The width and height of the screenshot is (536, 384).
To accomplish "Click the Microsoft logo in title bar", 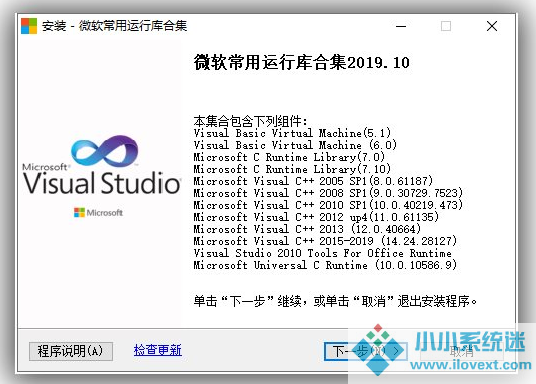I will pyautogui.click(x=29, y=26).
